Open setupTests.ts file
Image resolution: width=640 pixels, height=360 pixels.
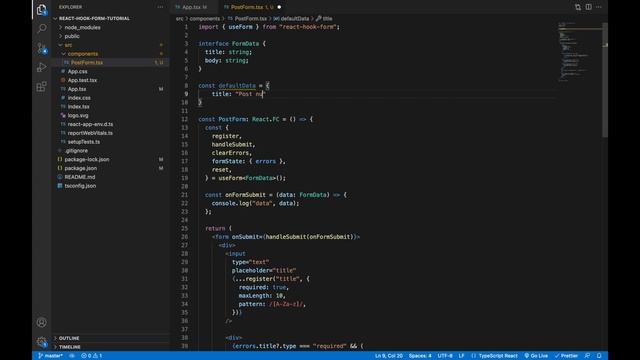(84, 142)
